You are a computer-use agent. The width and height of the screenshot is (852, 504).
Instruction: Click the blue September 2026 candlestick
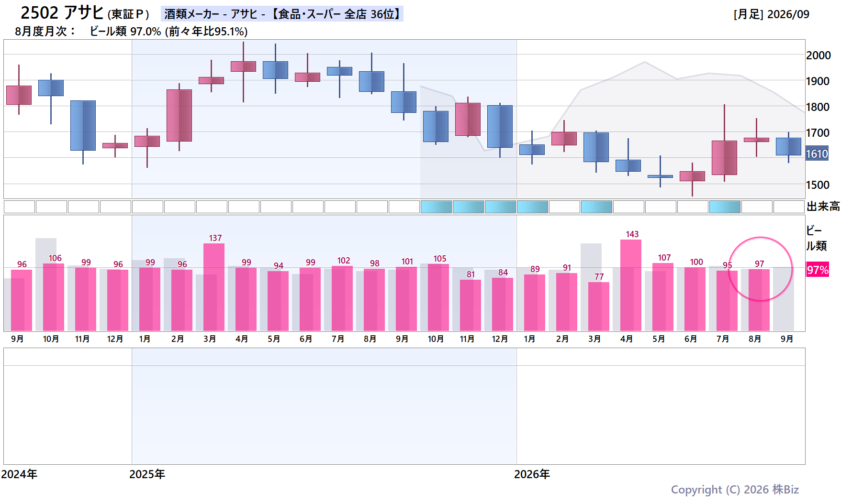pyautogui.click(x=788, y=146)
